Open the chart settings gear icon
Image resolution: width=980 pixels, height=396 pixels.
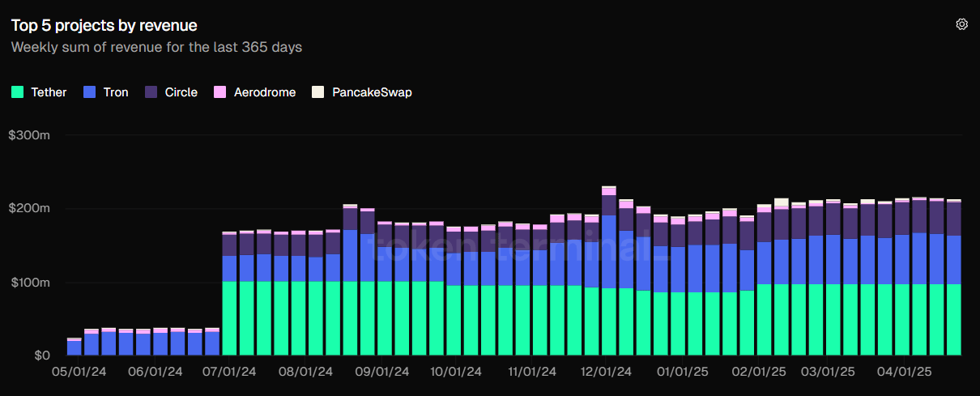961,24
